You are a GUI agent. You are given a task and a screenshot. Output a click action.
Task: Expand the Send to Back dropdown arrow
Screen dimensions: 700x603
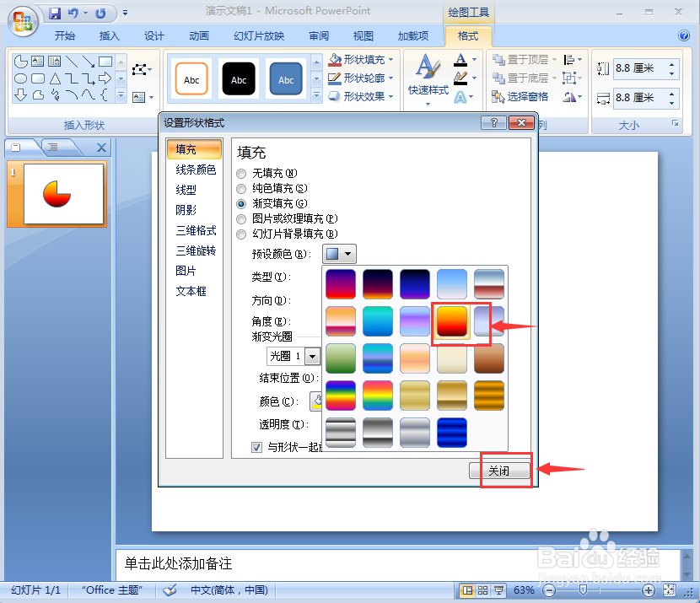tap(554, 78)
